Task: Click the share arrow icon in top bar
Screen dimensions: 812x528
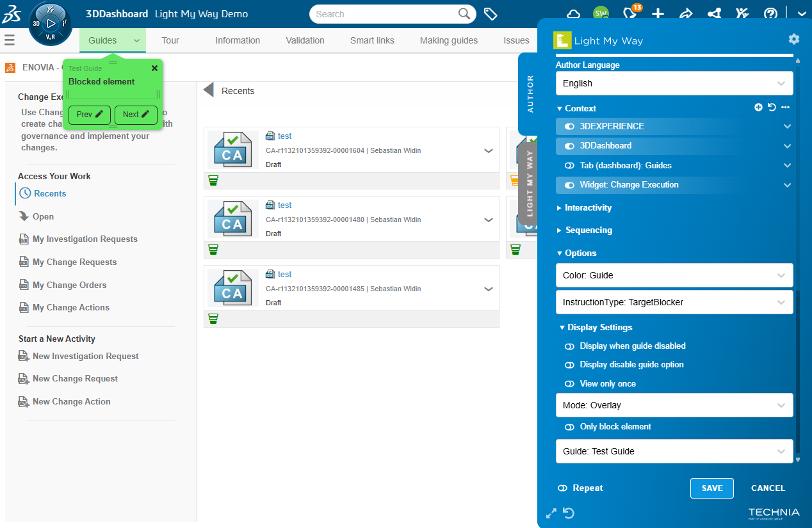Action: (x=686, y=13)
